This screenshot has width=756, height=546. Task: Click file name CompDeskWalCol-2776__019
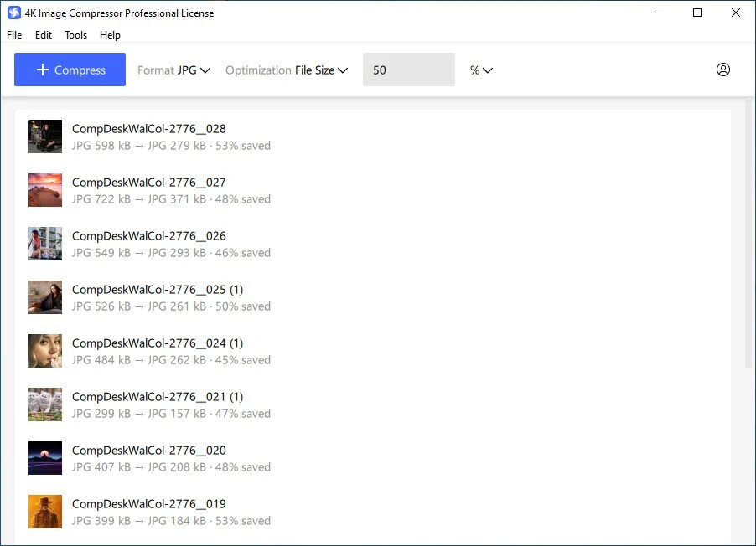click(x=149, y=503)
